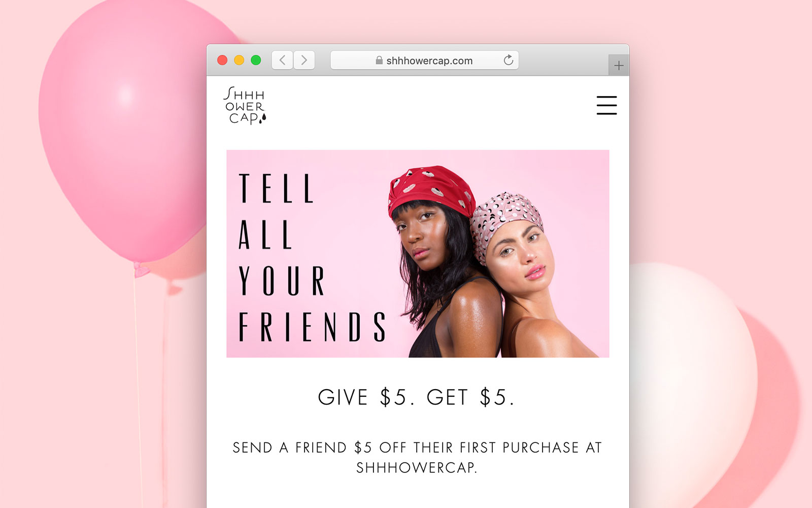
Task: Close the browser window with red button
Action: (222, 60)
